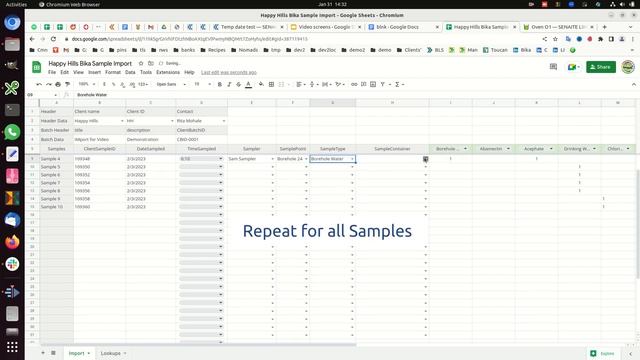Viewport: 640px width, 360px height.
Task: Click the Name box field
Action: [42, 95]
